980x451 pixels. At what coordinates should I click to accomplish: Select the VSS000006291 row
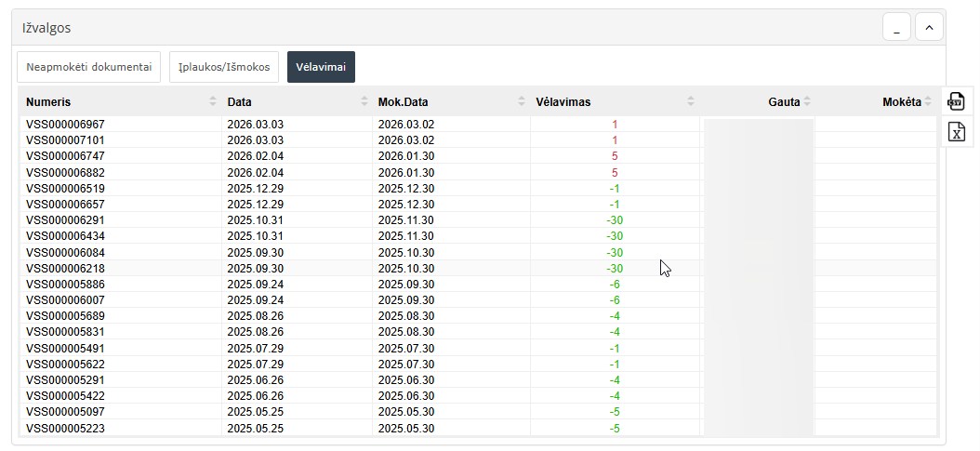pos(65,220)
